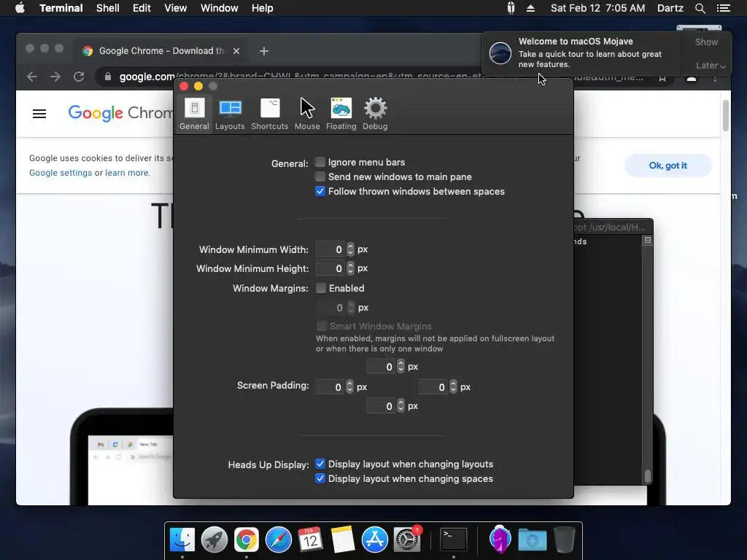Click Chrome's forward arrow button

(x=55, y=77)
